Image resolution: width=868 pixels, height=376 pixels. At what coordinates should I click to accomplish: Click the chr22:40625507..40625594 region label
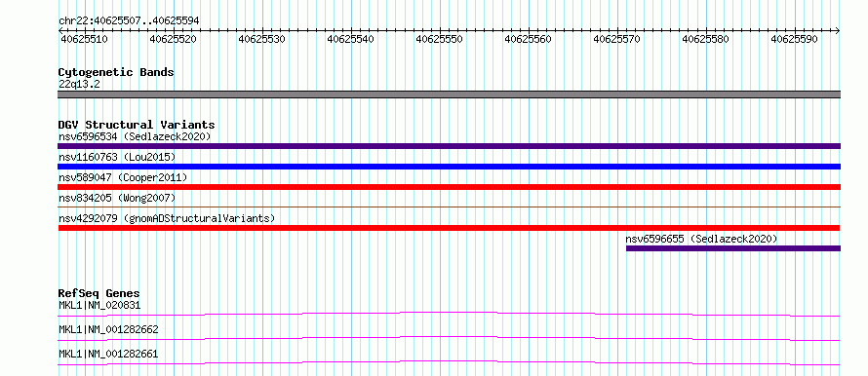[x=129, y=21]
